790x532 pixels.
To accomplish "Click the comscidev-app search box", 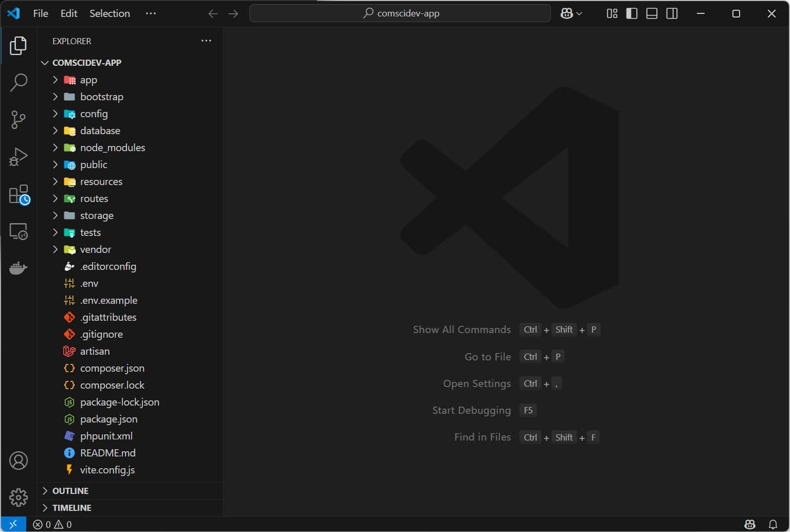I will [x=400, y=13].
